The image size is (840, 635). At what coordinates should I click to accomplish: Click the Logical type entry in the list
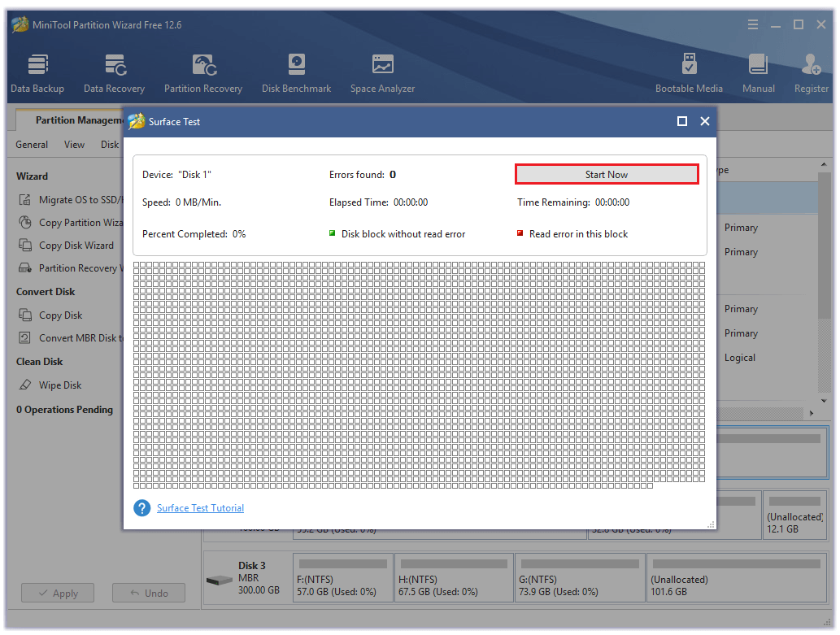[740, 358]
